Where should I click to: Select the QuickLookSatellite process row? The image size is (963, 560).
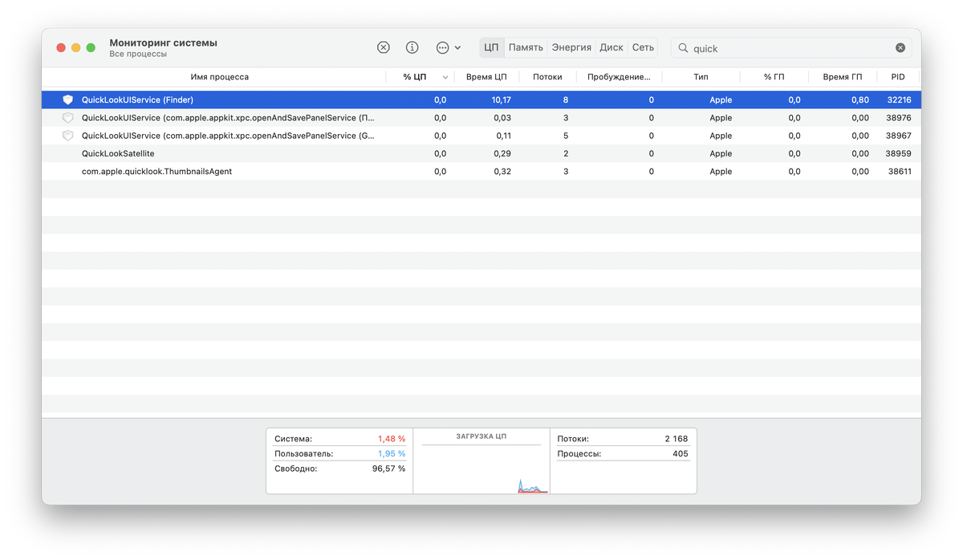(481, 153)
